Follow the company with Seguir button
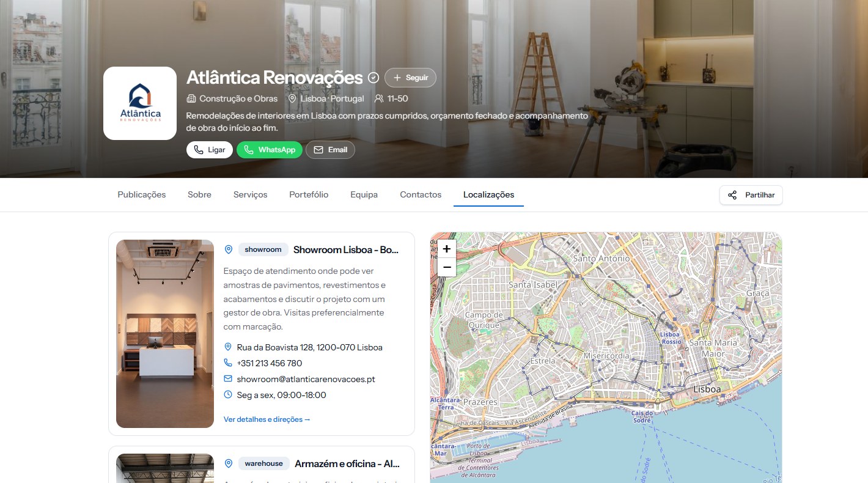The width and height of the screenshot is (868, 483). coord(411,78)
